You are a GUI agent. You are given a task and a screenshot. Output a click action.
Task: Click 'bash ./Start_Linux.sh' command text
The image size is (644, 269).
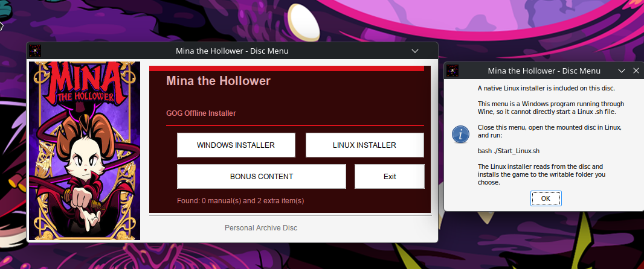click(x=509, y=151)
